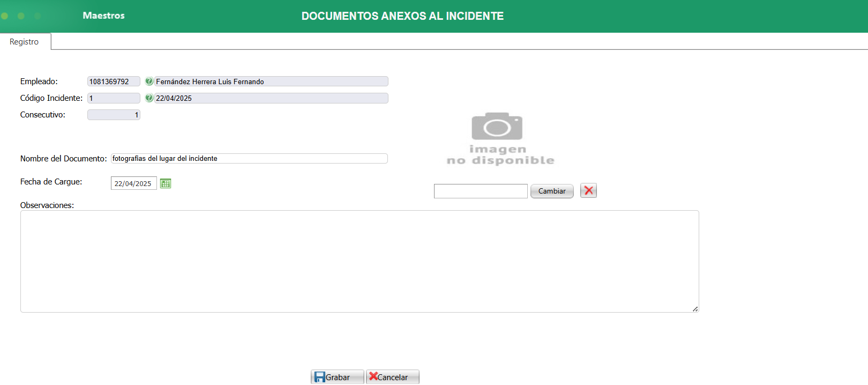Screen dimensions: 868x385
Task: Click the Empleado ID field 1081369792
Action: pos(114,82)
